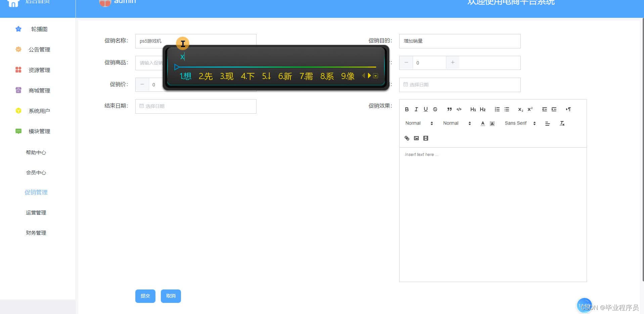
Task: Open the right-side 选择日期 date picker
Action: tap(460, 85)
